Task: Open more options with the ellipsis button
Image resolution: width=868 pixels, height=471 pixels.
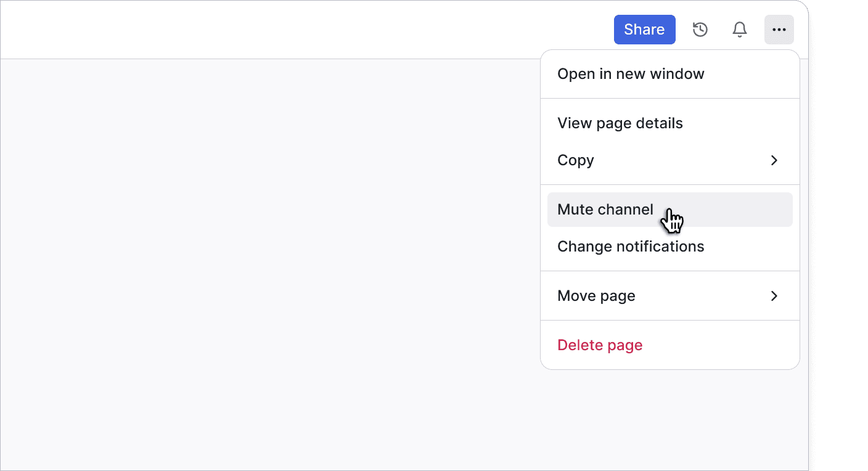Action: [x=779, y=29]
